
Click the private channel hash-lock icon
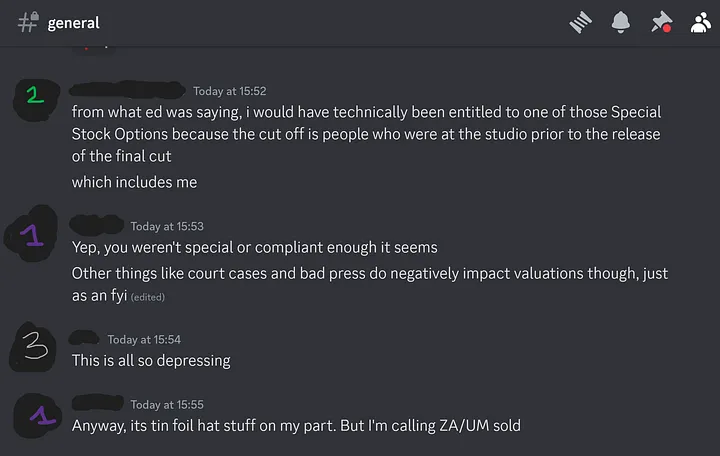27,22
